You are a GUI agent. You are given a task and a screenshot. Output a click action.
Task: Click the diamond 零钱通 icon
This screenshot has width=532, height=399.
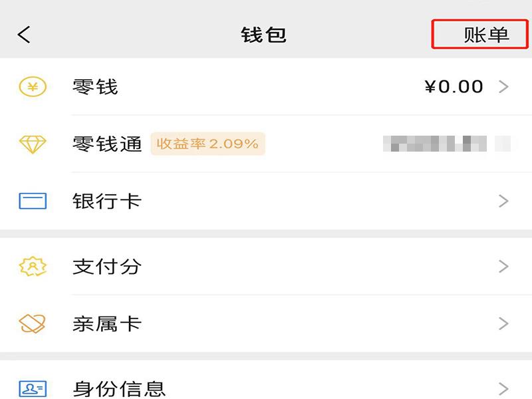click(x=33, y=144)
